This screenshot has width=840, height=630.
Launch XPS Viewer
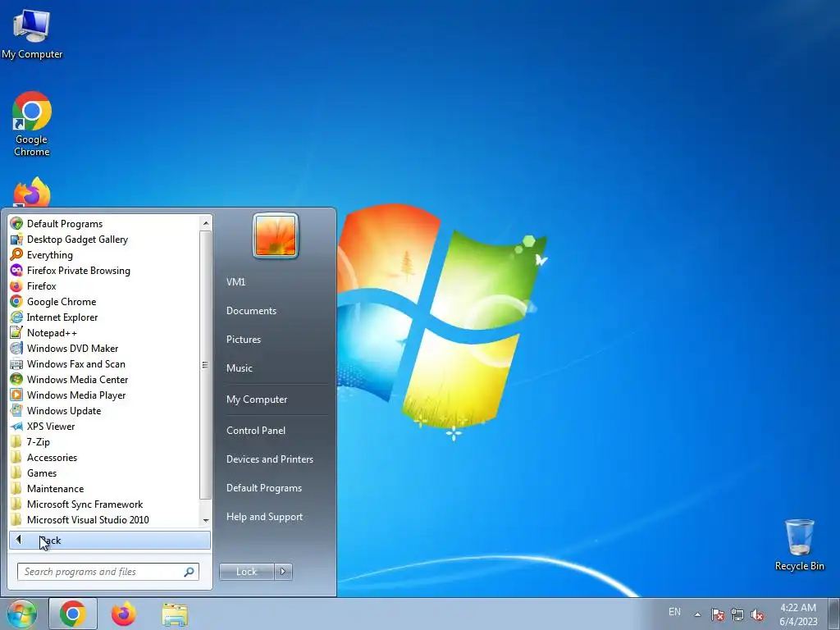tap(104, 427)
